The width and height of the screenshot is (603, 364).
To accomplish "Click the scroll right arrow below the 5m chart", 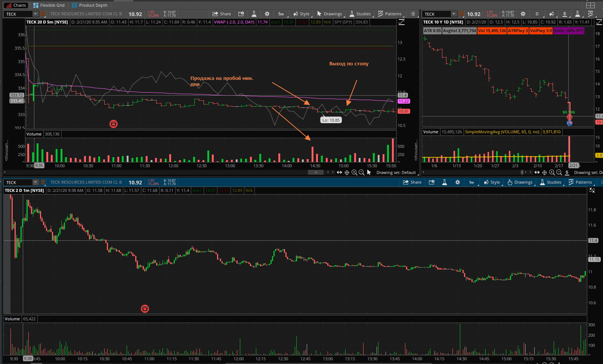I will click(x=333, y=172).
